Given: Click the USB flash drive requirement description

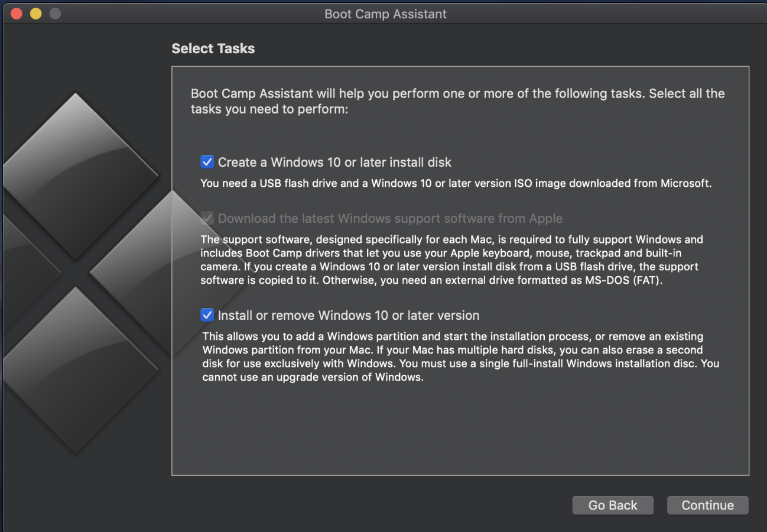Looking at the screenshot, I should click(456, 183).
